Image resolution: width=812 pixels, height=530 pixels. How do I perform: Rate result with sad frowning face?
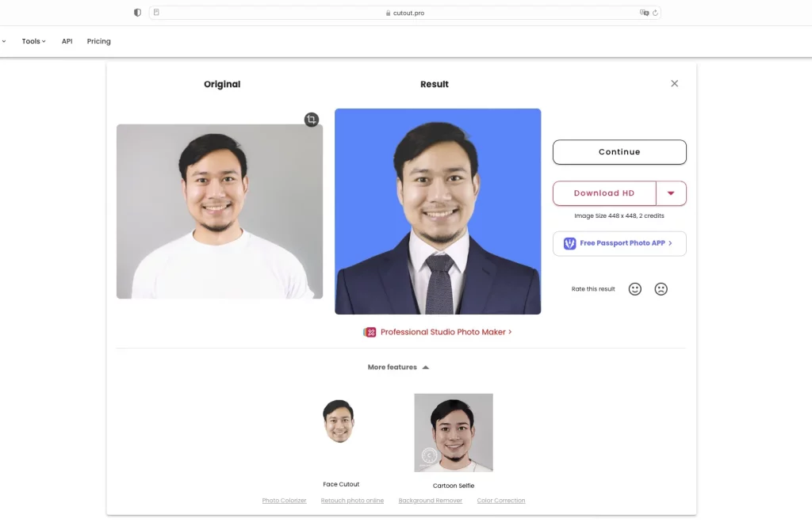(661, 289)
